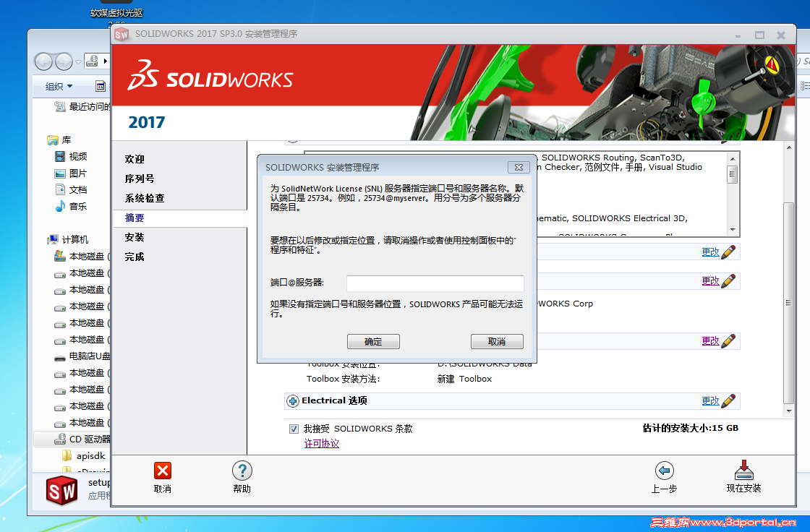Screen dimensions: 810x532
Task: Click main page scrollbar down arrow
Action: (x=789, y=411)
